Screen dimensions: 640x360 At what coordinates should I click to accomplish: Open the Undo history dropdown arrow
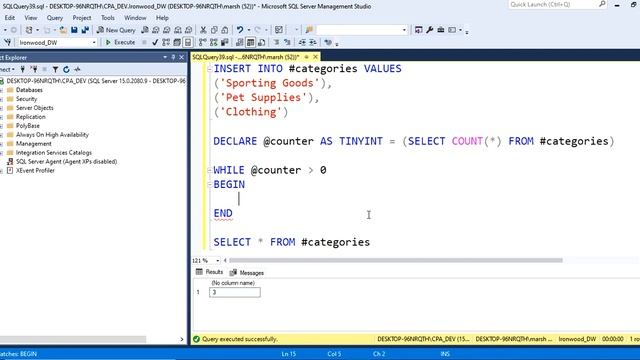click(x=249, y=30)
